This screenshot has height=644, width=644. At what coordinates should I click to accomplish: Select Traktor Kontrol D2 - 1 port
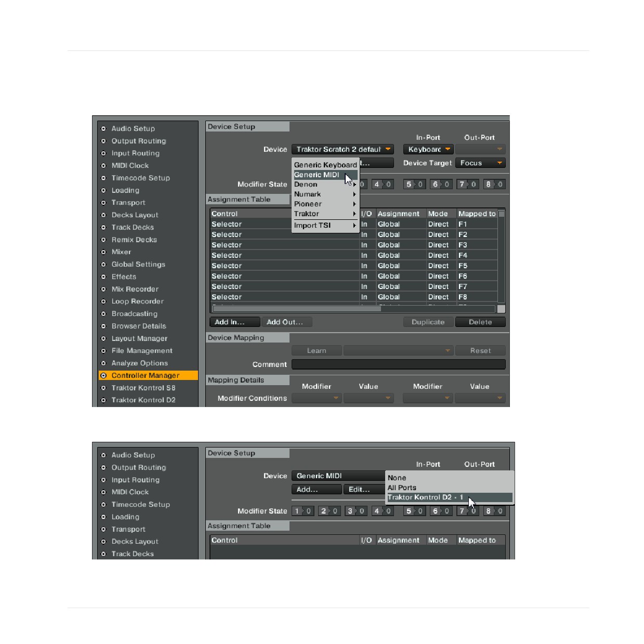pyautogui.click(x=450, y=497)
